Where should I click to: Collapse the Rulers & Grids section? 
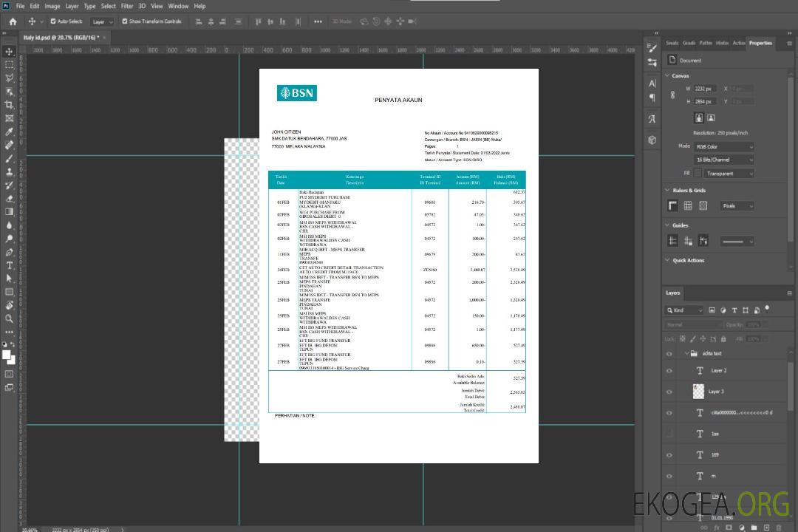click(x=667, y=191)
